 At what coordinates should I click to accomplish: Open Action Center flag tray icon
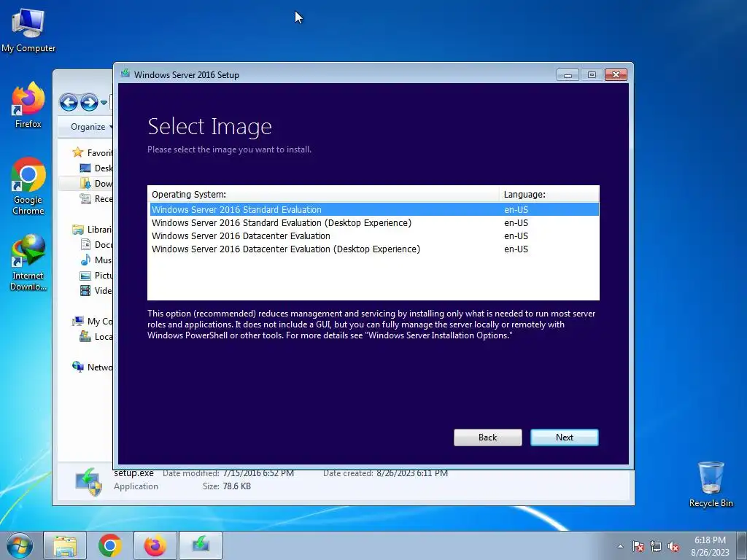click(638, 546)
